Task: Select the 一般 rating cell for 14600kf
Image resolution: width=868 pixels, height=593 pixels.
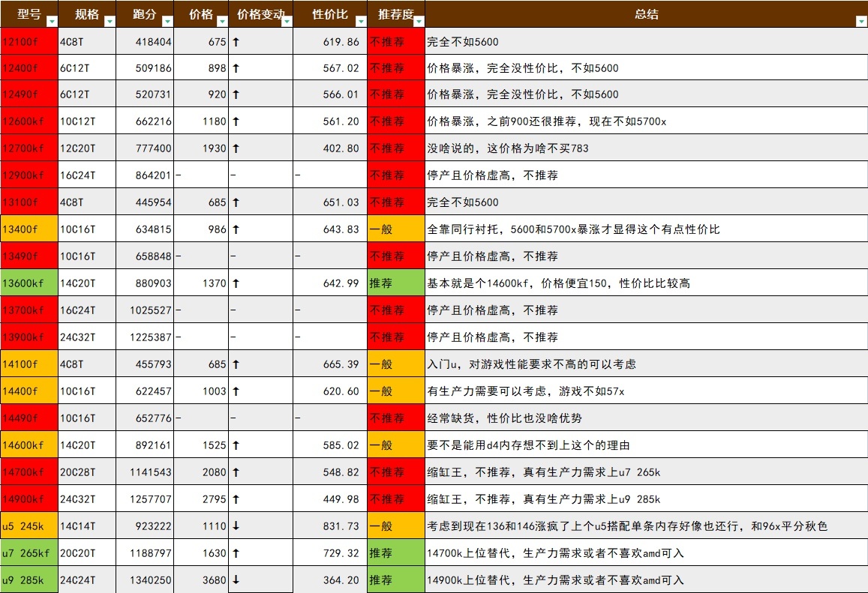Action: click(395, 445)
